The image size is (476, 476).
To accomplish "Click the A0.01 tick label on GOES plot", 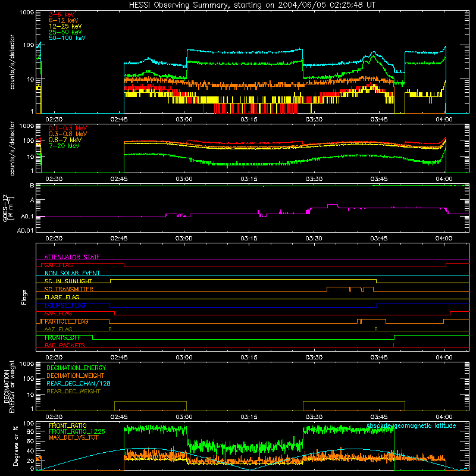I will tap(26, 230).
